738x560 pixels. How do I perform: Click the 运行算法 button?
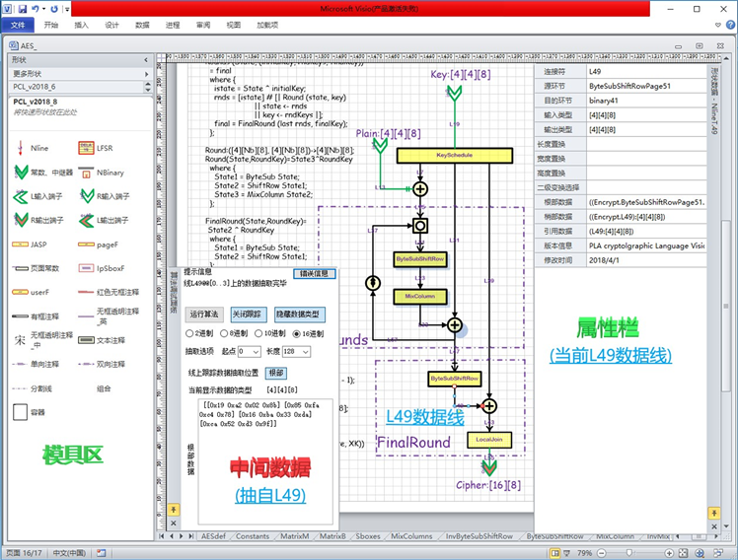tap(203, 314)
